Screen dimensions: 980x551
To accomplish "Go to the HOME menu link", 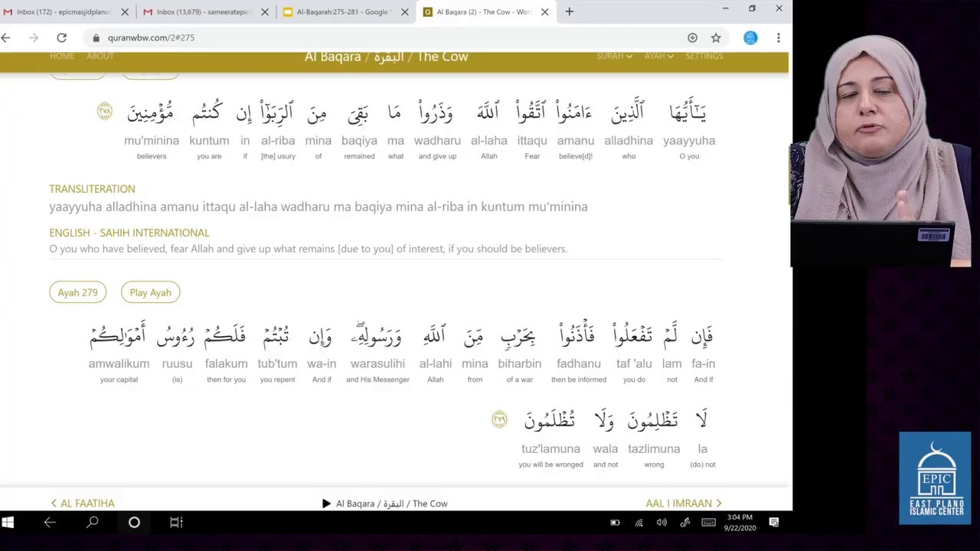I will point(62,56).
